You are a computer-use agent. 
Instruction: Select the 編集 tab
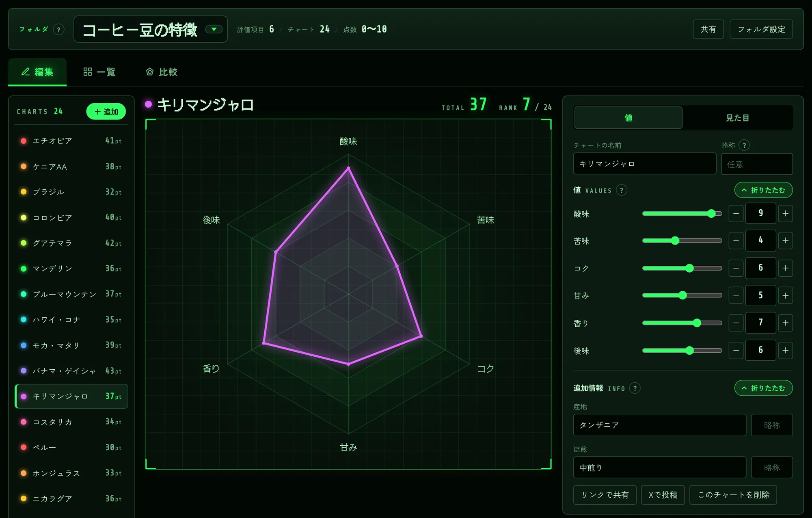point(37,72)
